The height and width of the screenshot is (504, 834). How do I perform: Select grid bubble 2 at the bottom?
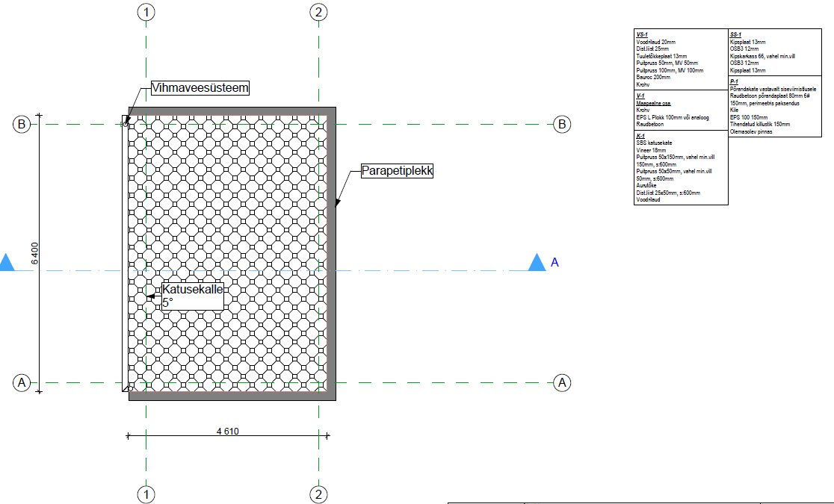click(x=319, y=494)
